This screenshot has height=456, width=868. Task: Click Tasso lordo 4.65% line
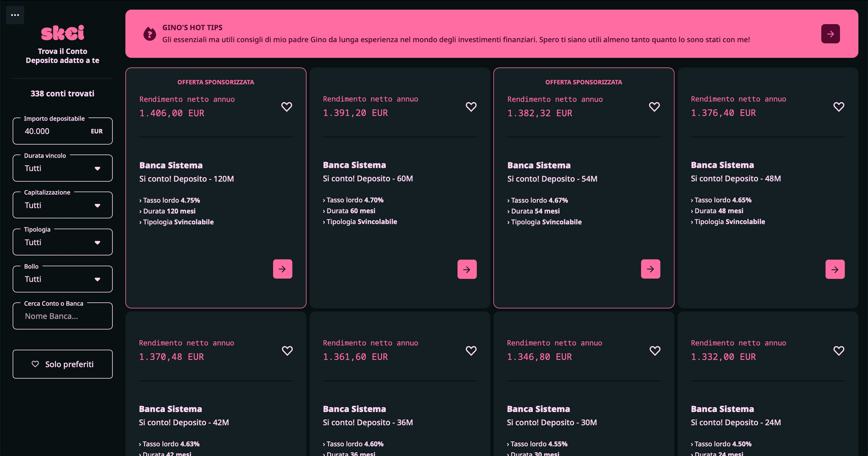[721, 200]
